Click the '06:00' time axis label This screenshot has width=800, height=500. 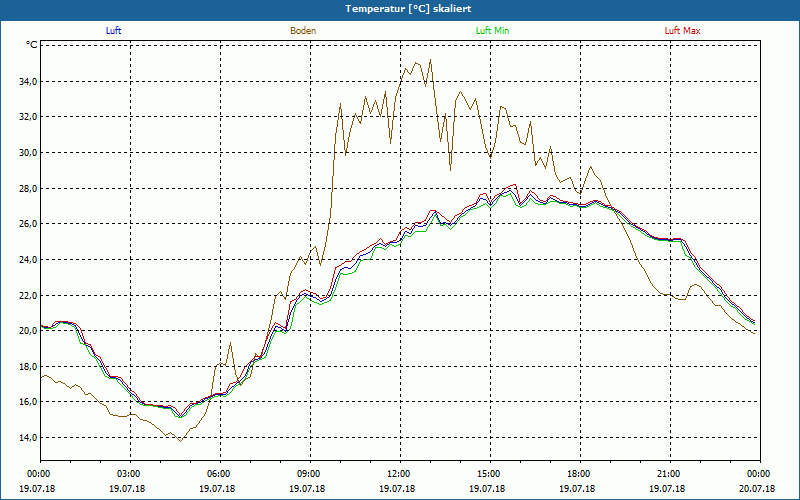coord(220,474)
